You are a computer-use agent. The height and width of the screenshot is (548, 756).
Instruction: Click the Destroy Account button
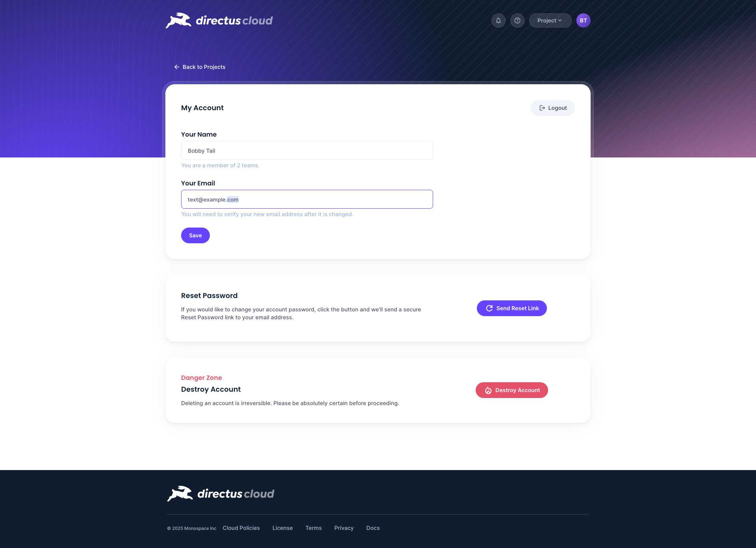pyautogui.click(x=511, y=390)
